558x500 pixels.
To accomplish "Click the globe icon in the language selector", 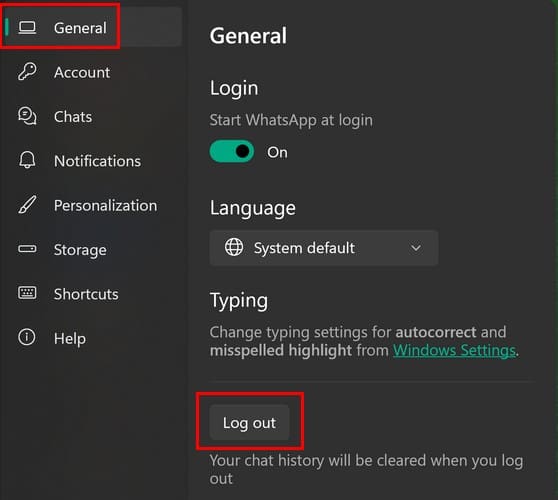I will click(x=234, y=247).
